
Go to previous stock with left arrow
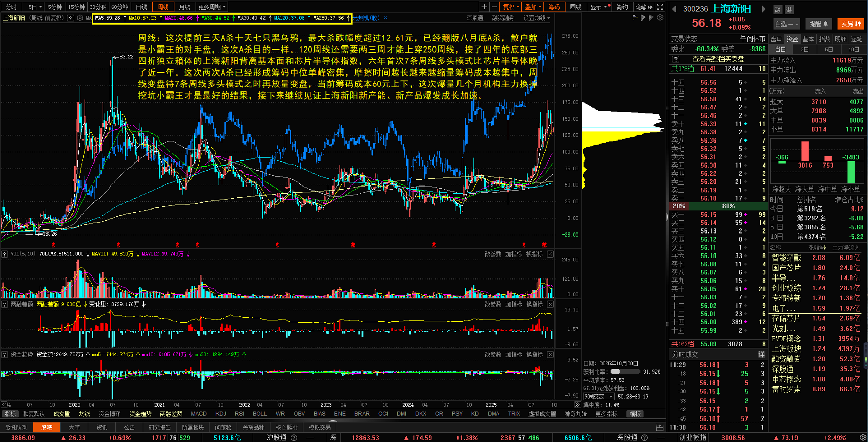pos(674,9)
